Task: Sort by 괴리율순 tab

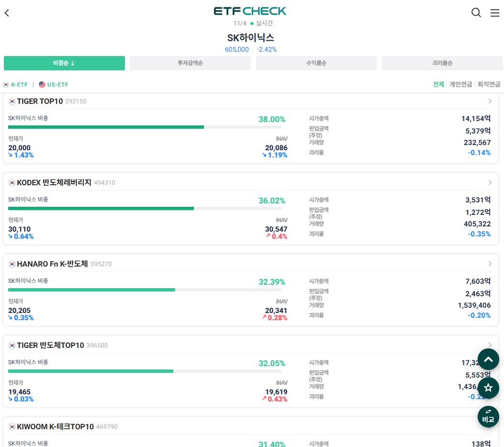Action: [442, 63]
